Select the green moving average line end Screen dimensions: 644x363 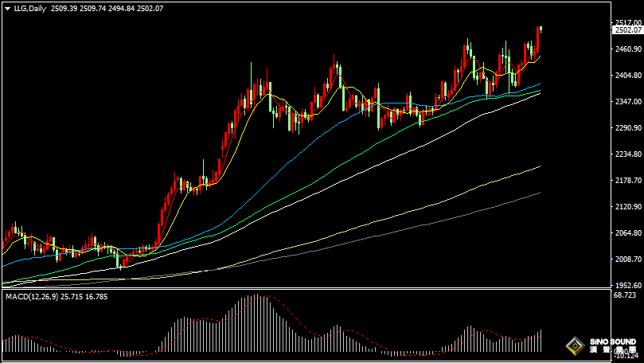coord(539,91)
